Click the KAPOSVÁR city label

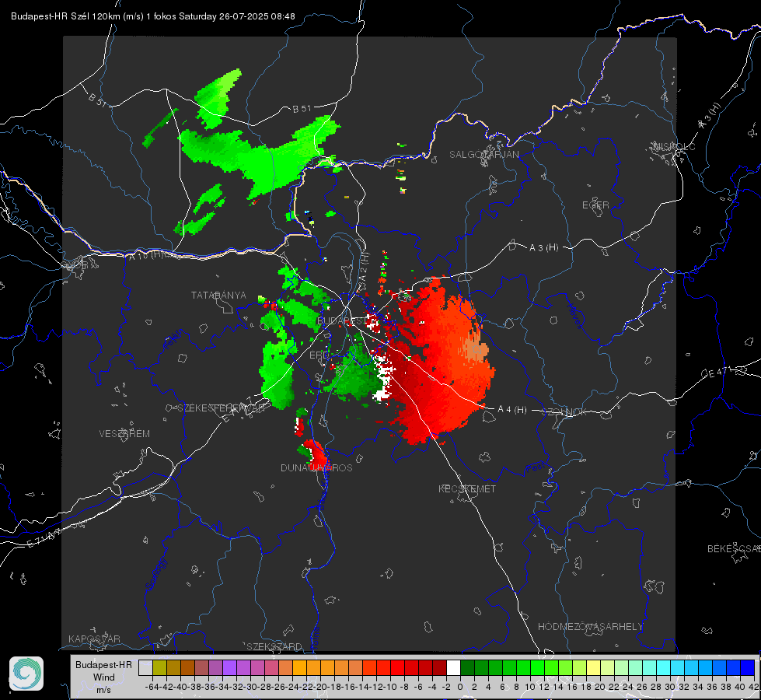[x=94, y=639]
